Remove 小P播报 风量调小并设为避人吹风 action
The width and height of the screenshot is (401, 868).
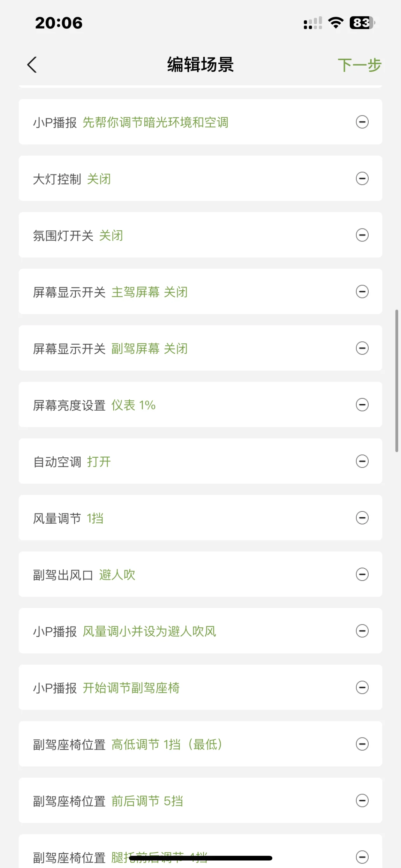(x=362, y=631)
